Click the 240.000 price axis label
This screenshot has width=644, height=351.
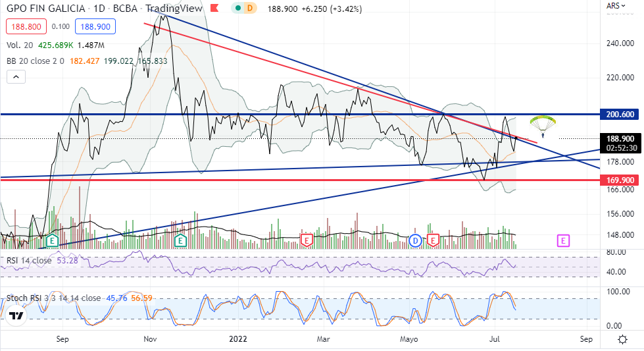point(620,43)
